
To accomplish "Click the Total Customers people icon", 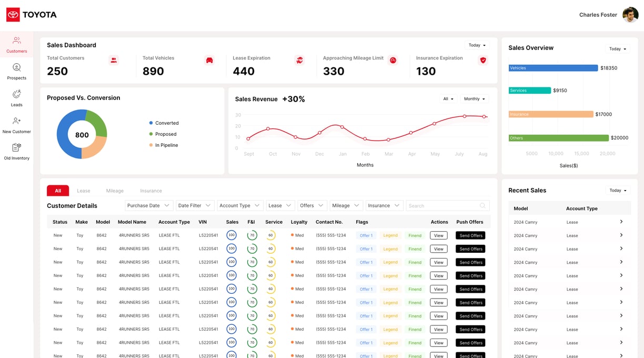I will pyautogui.click(x=114, y=61).
